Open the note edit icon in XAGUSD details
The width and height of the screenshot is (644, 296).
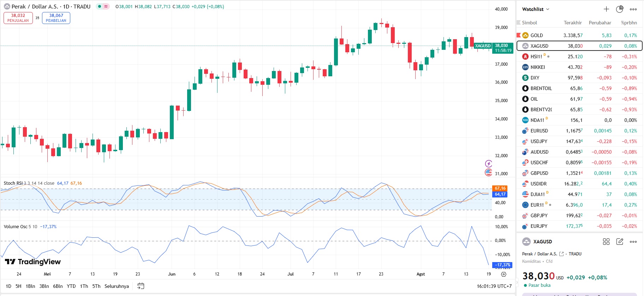(x=620, y=242)
